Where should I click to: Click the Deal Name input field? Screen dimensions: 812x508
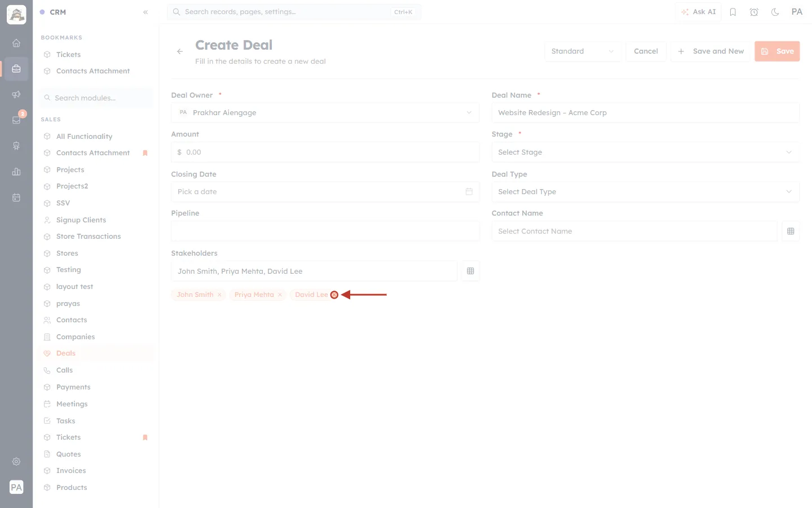(x=646, y=112)
